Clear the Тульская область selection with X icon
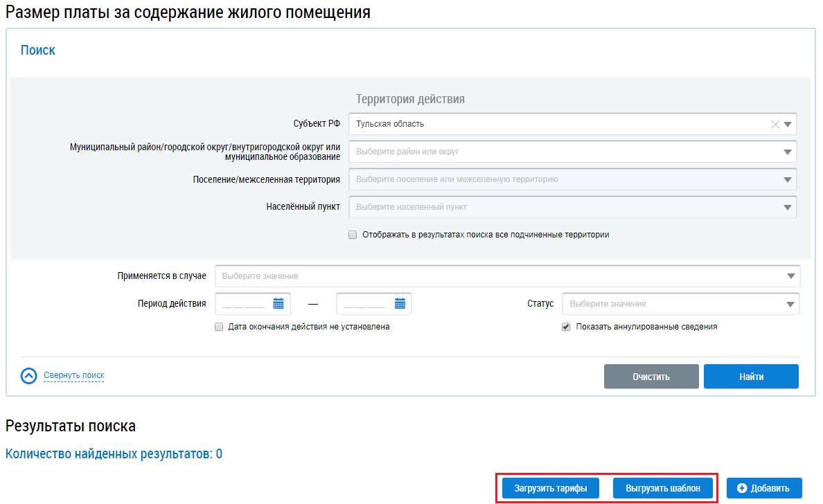Viewport: 823px width, 504px height. point(775,125)
